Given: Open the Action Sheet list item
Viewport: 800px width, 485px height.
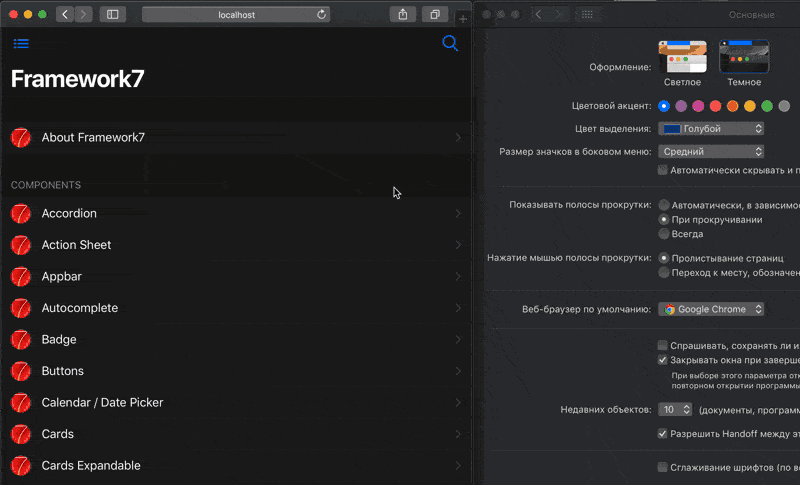Looking at the screenshot, I should pyautogui.click(x=236, y=245).
